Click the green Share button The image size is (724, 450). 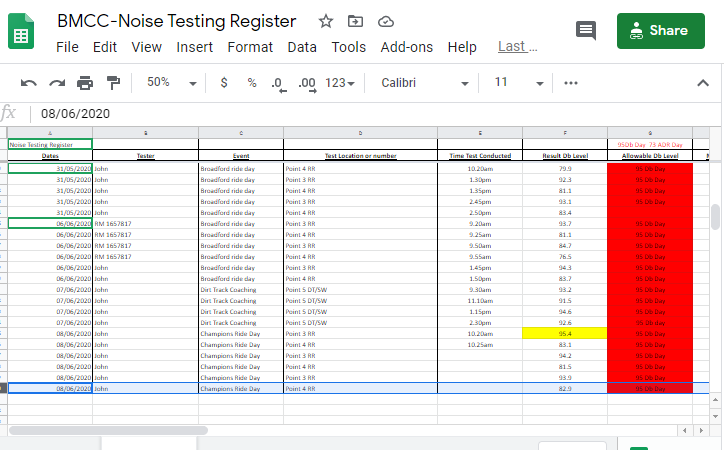point(661,31)
